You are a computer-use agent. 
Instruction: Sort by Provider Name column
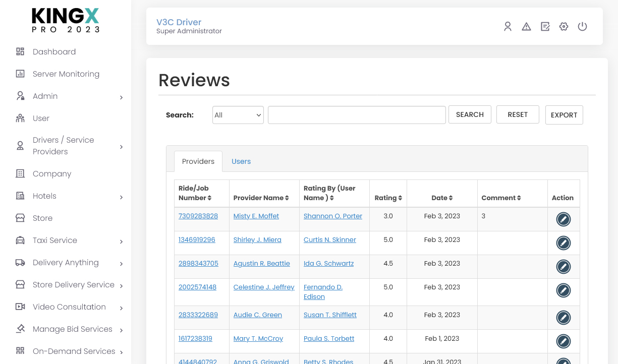coord(261,198)
